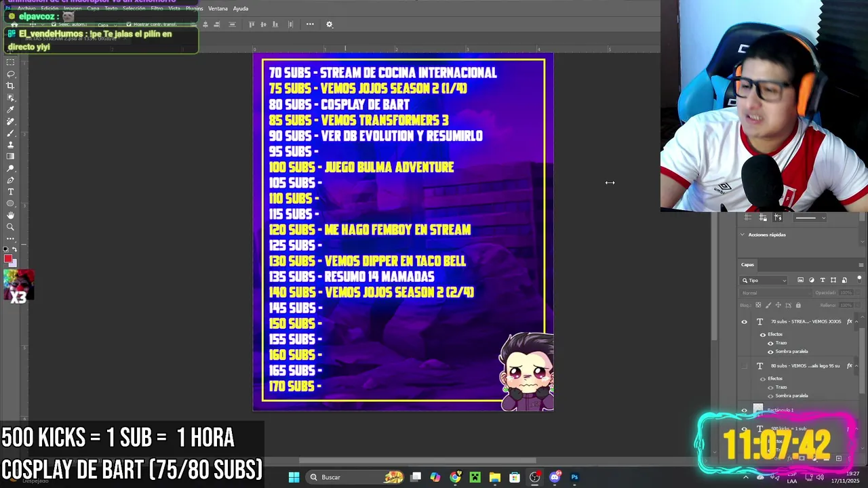Click the lock position icon
868x488 pixels.
pos(778,306)
